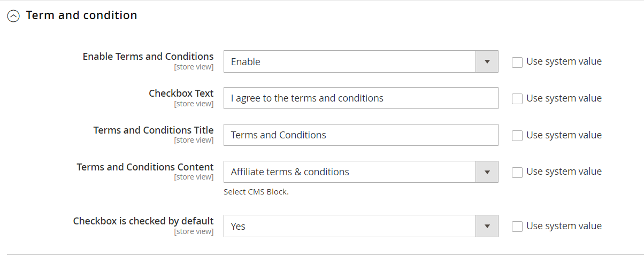Click the Checkbox Text field label
Image resolution: width=644 pixels, height=257 pixels.
coord(181,94)
